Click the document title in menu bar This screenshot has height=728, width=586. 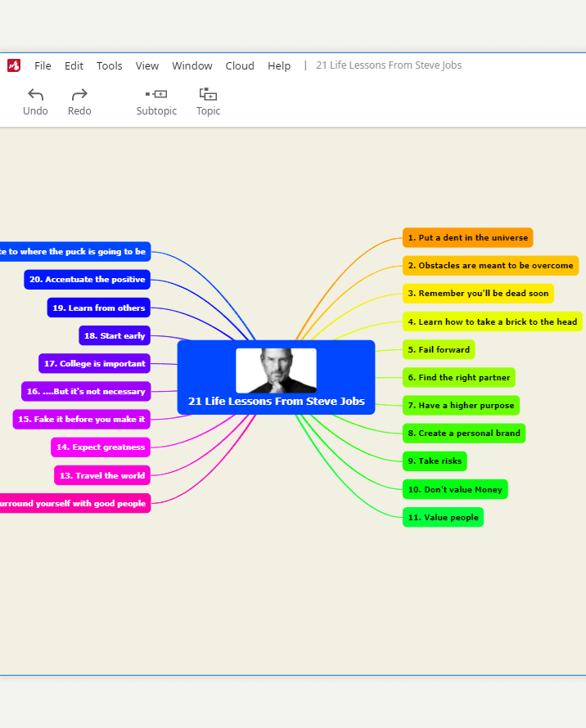[x=389, y=65]
